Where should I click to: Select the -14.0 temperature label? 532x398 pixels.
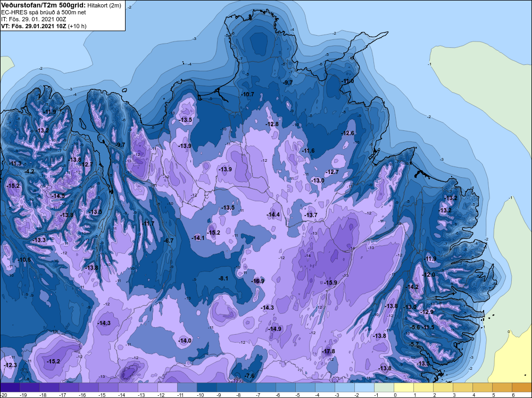(185, 341)
